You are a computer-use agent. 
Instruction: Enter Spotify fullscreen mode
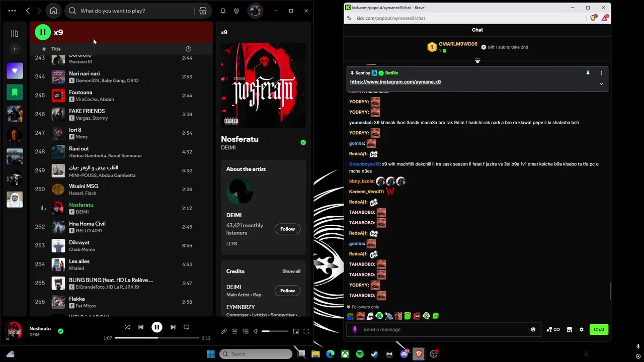306,331
